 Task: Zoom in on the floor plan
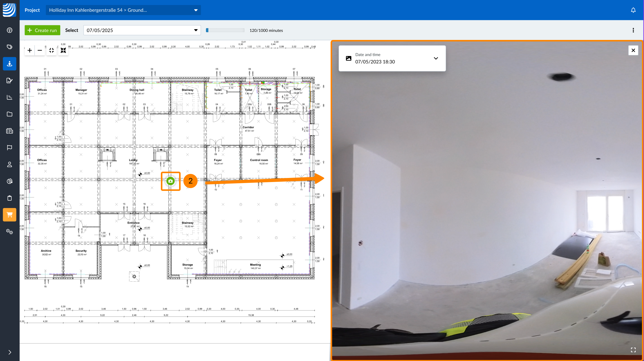click(x=30, y=51)
